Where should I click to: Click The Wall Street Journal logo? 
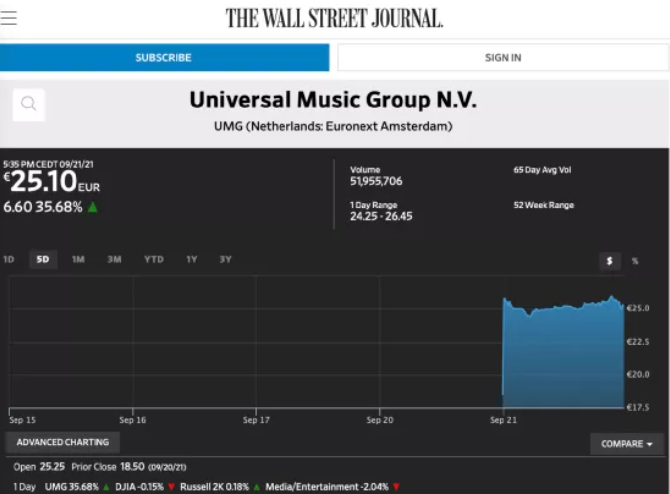click(335, 19)
